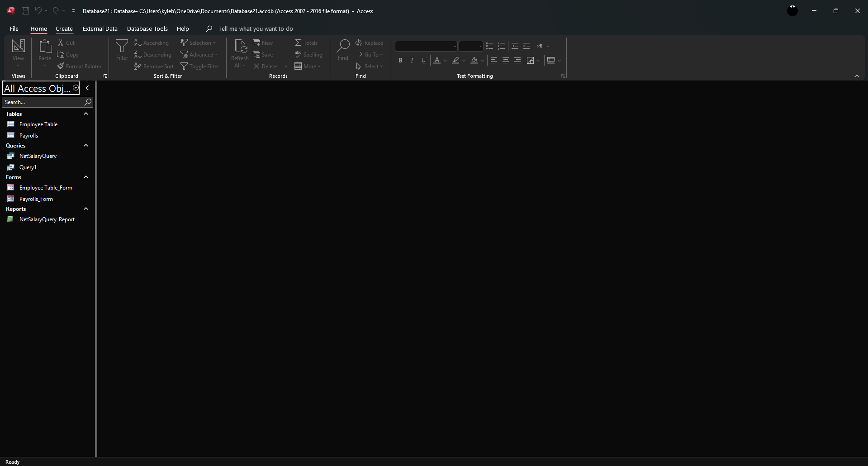868x466 pixels.
Task: Click the Filter funnel icon
Action: point(122,46)
